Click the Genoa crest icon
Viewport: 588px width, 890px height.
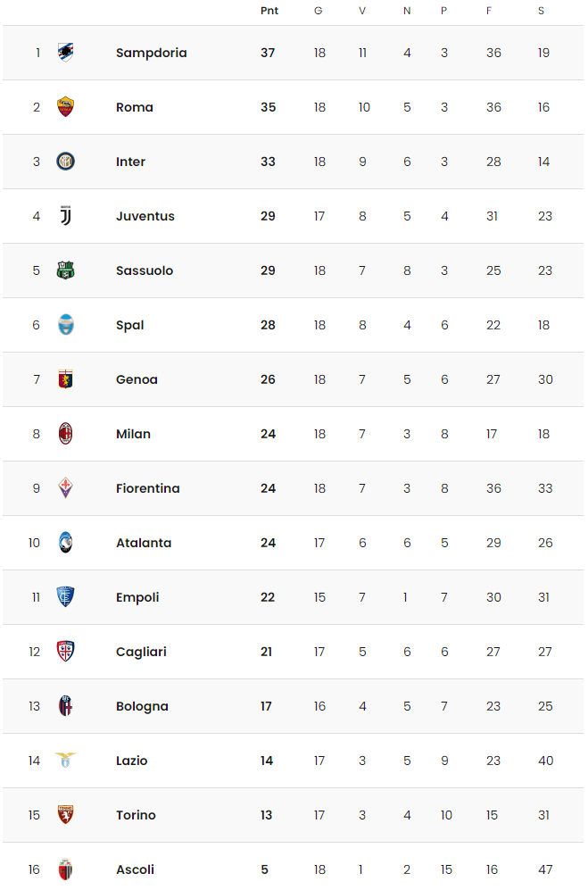click(65, 379)
